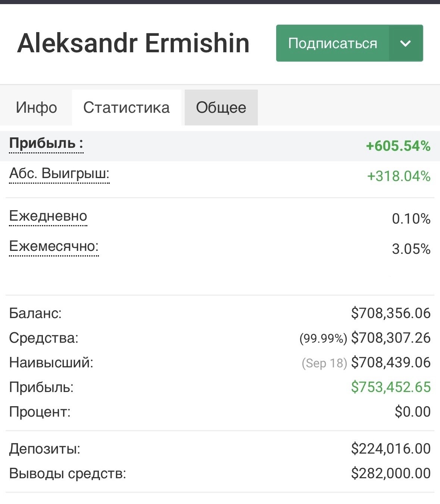Screen dimensions: 440x504
Task: Click the underlined Прибыль label
Action: 46,143
